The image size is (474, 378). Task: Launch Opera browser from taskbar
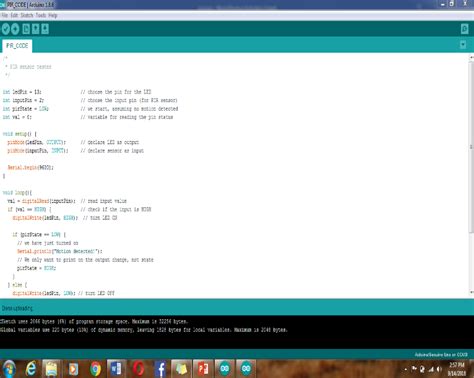(138, 369)
